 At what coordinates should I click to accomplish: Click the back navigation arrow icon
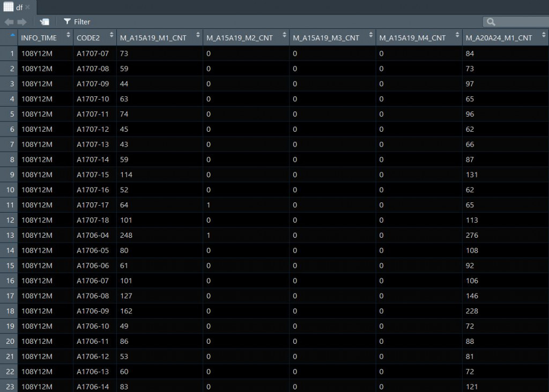[9, 22]
